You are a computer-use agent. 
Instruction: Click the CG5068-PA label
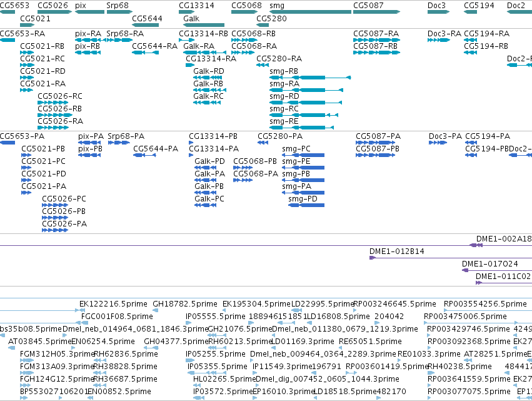[x=256, y=174]
